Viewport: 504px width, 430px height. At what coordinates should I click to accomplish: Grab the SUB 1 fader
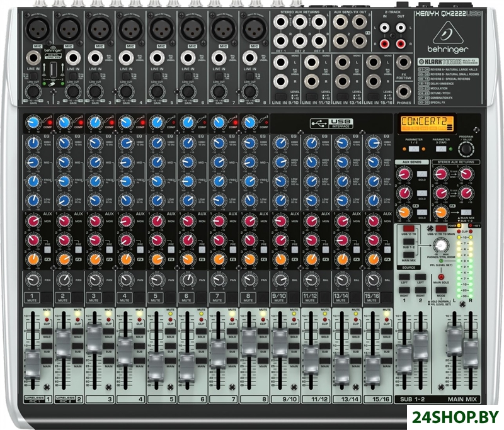404,359
